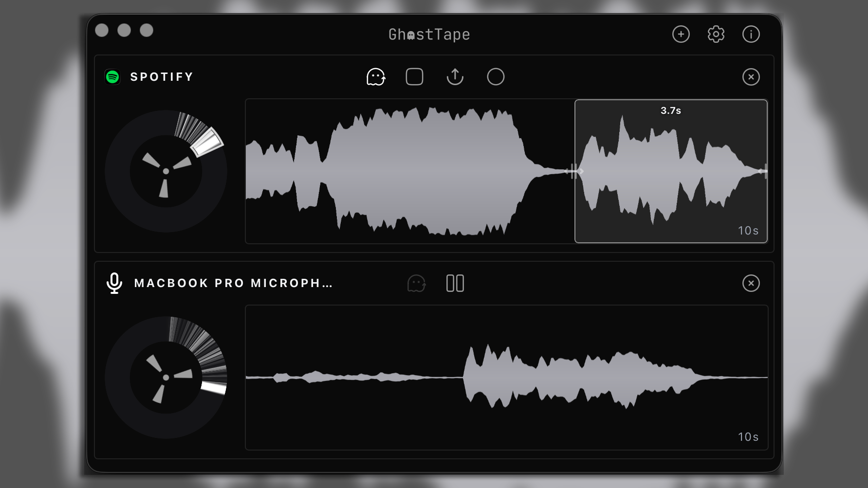Click the selected Spotify waveform region
Viewport: 868px width, 488px height.
pyautogui.click(x=671, y=171)
